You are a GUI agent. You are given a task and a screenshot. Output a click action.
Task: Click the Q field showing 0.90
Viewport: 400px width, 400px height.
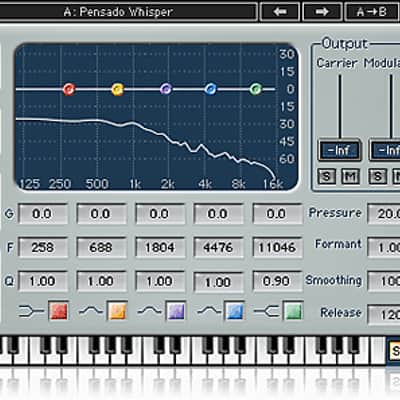[277, 281]
